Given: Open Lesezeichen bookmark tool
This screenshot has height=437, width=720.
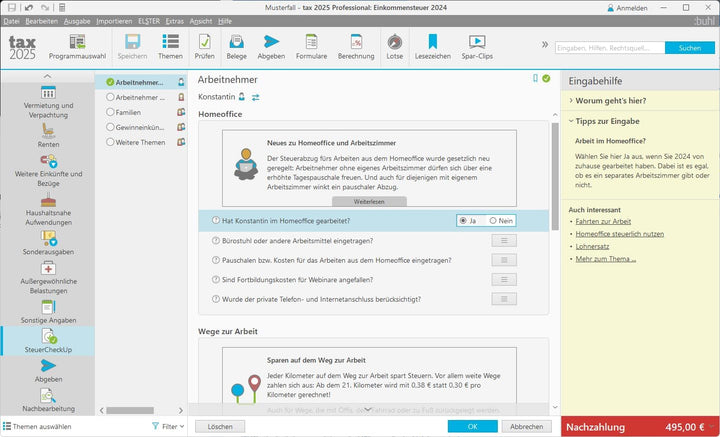Looking at the screenshot, I should point(433,47).
